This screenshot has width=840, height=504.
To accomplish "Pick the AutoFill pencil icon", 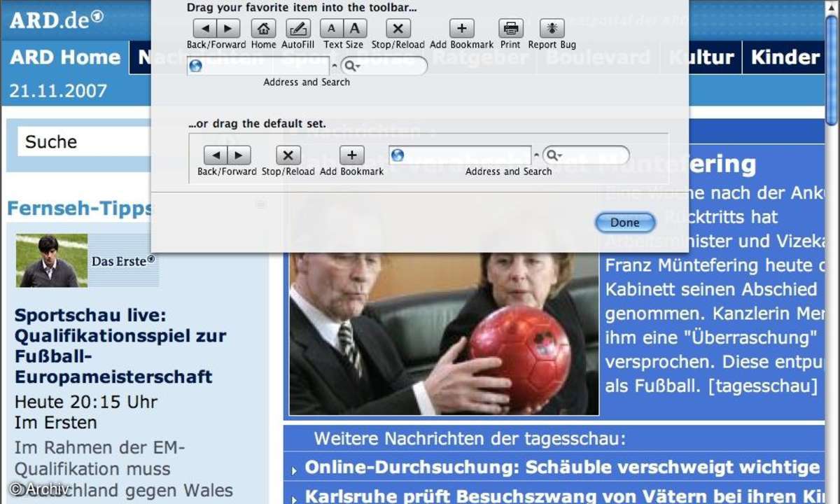I will click(298, 29).
